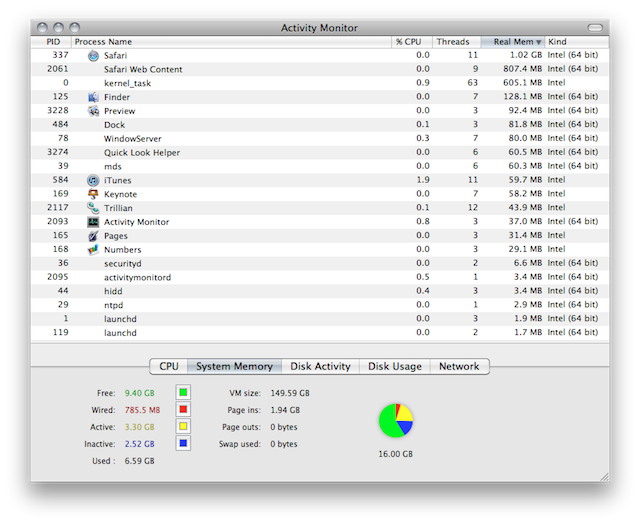Click the 1.02 GB memory value
640x524 pixels.
point(526,55)
